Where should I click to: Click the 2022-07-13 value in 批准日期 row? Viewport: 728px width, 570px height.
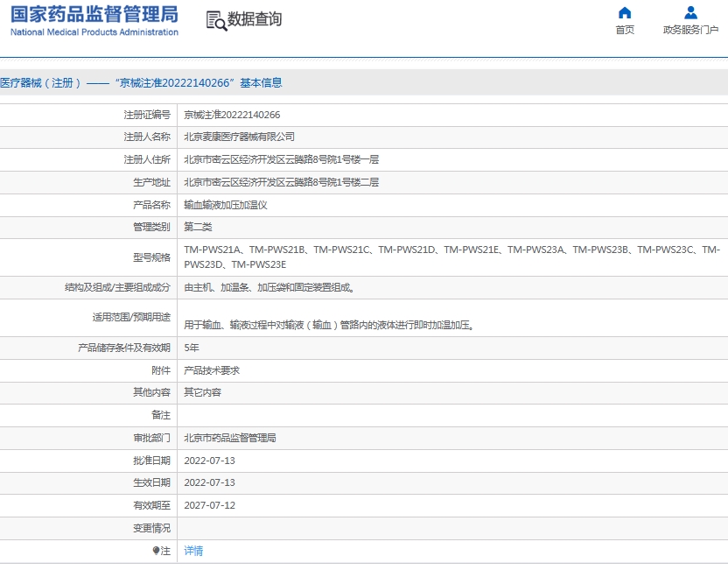point(209,461)
